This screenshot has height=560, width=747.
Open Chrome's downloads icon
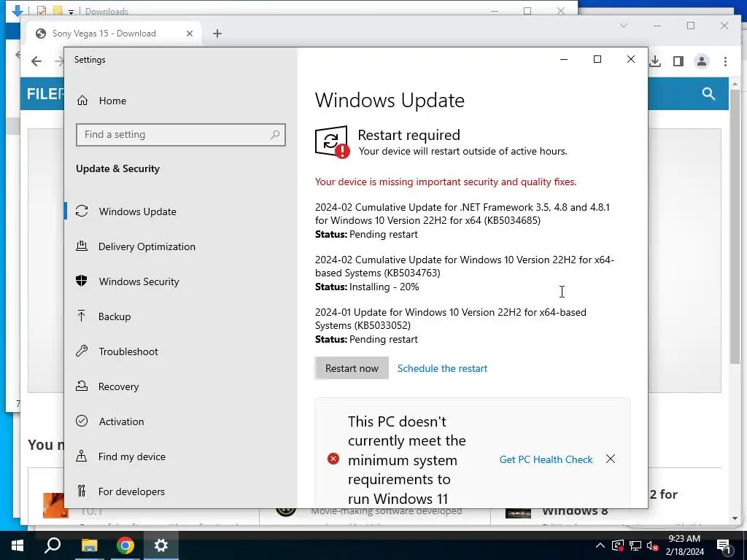pos(655,61)
